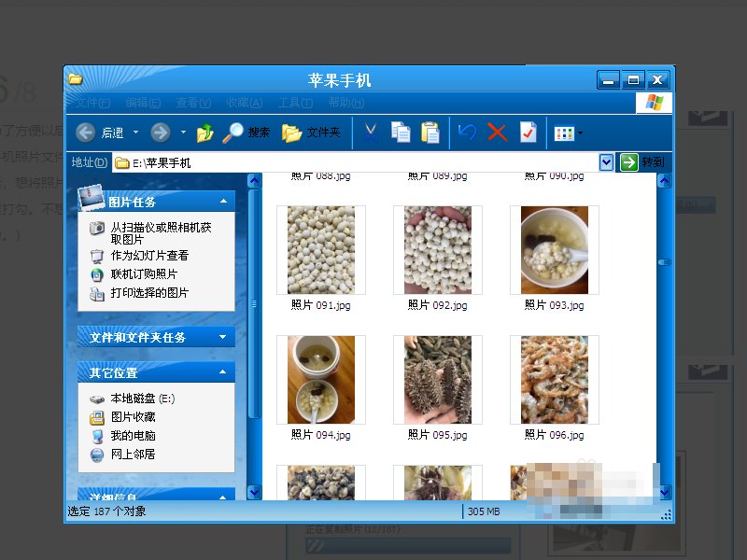The width and height of the screenshot is (747, 560).
Task: Open the Search (搜索) pane
Action: coord(247,133)
